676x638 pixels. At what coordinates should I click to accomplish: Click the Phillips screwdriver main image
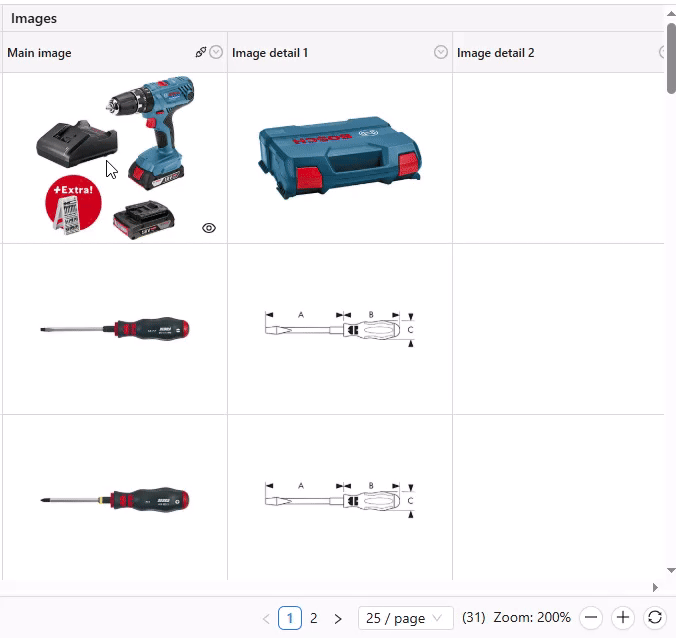click(x=115, y=499)
